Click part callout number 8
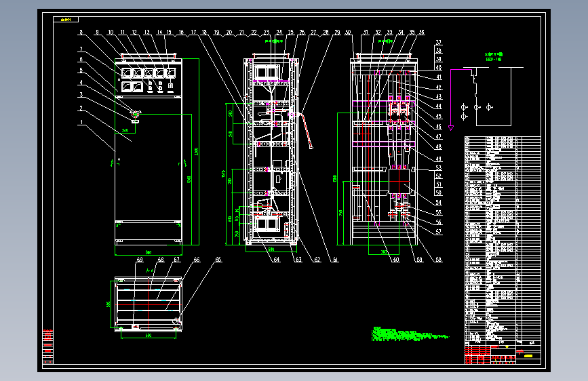Screen dimensions: 588x381 click(81, 33)
